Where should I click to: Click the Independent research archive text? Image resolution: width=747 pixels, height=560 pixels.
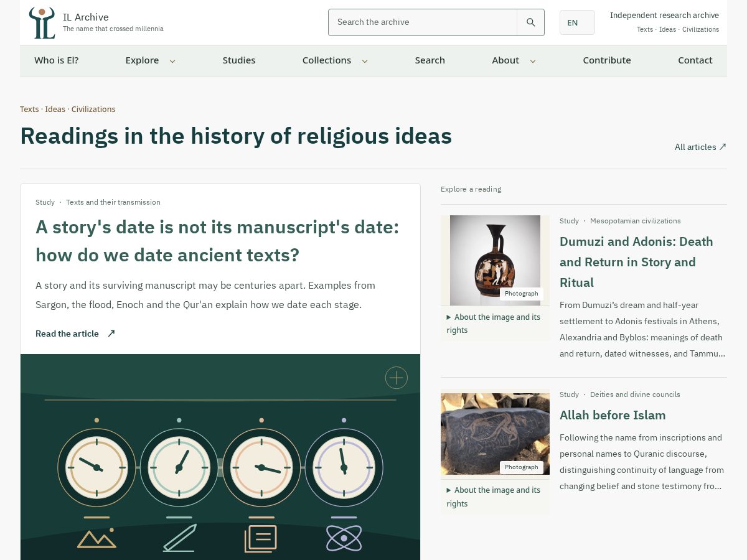coord(664,16)
